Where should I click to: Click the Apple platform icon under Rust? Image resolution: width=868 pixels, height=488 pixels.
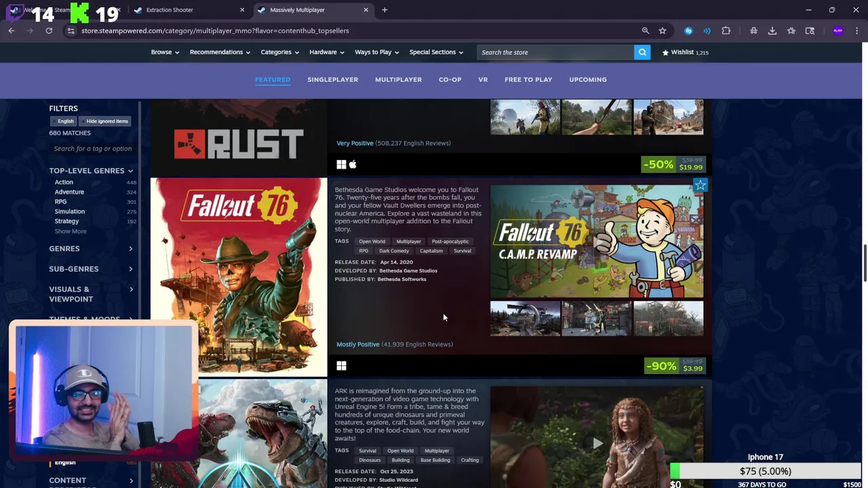pos(353,164)
